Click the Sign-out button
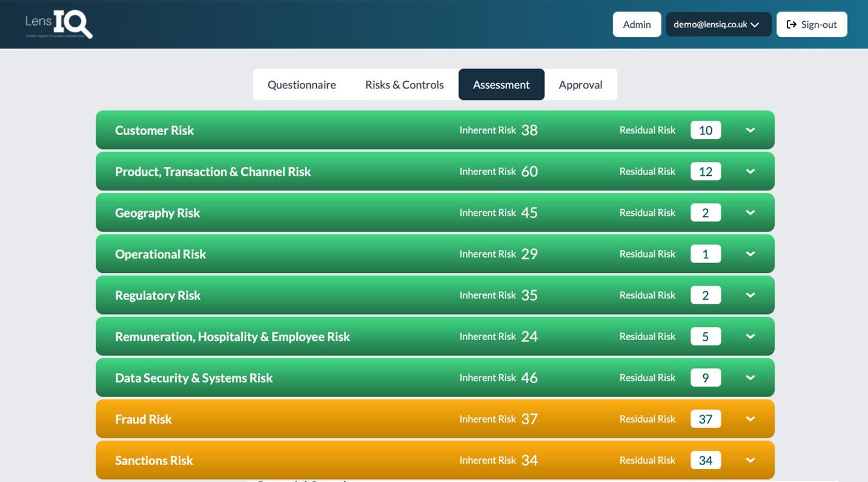Viewport: 868px width, 482px height. point(812,24)
